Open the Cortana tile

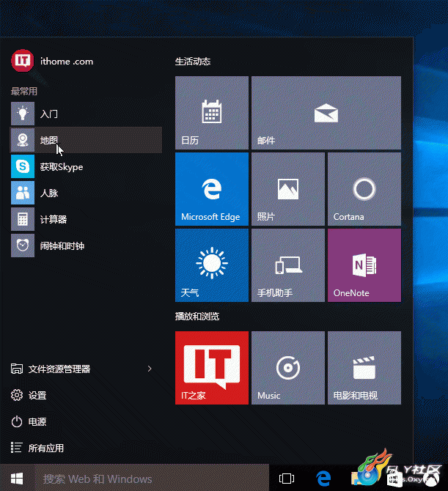pos(364,189)
